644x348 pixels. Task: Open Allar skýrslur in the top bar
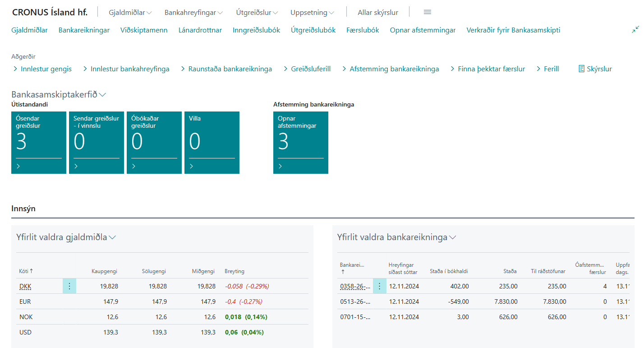[x=377, y=13]
